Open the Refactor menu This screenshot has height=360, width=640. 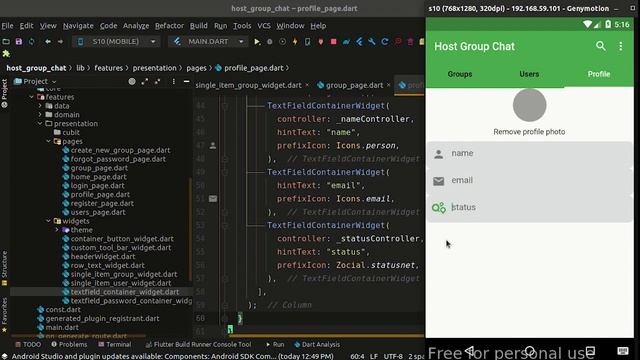pos(169,26)
